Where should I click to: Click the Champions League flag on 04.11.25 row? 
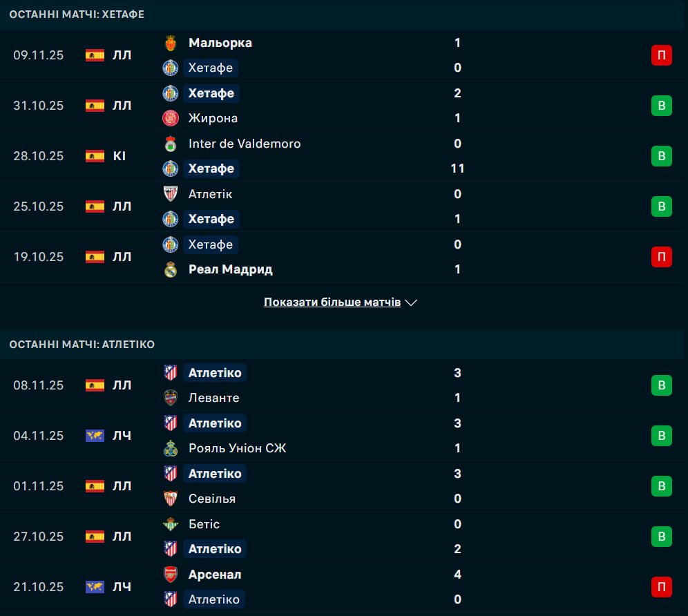click(x=95, y=436)
